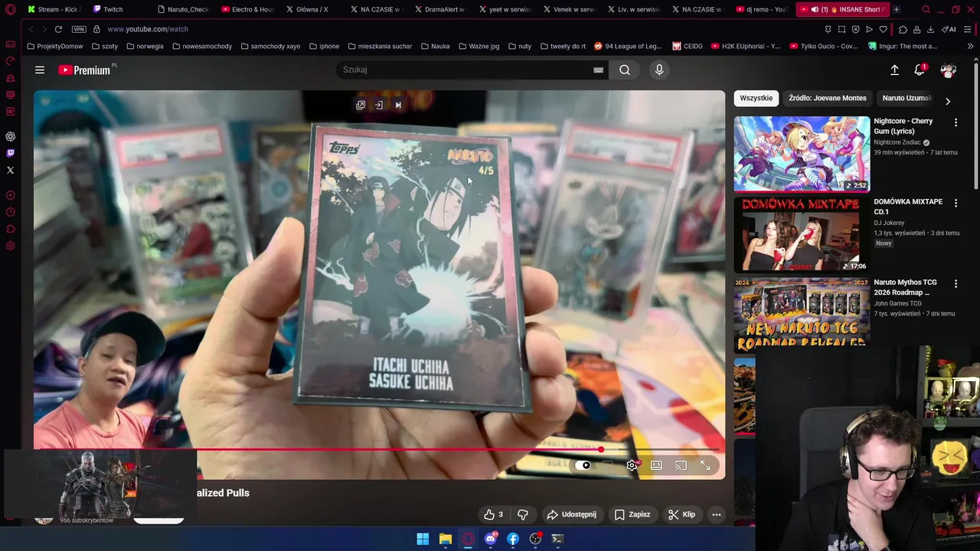Toggle autoplay switch in the player
The width and height of the screenshot is (980, 551).
[x=584, y=465]
